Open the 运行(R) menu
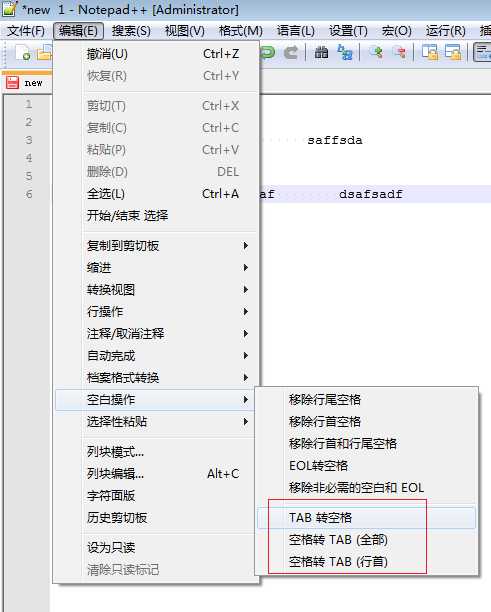491x612 pixels. (445, 30)
